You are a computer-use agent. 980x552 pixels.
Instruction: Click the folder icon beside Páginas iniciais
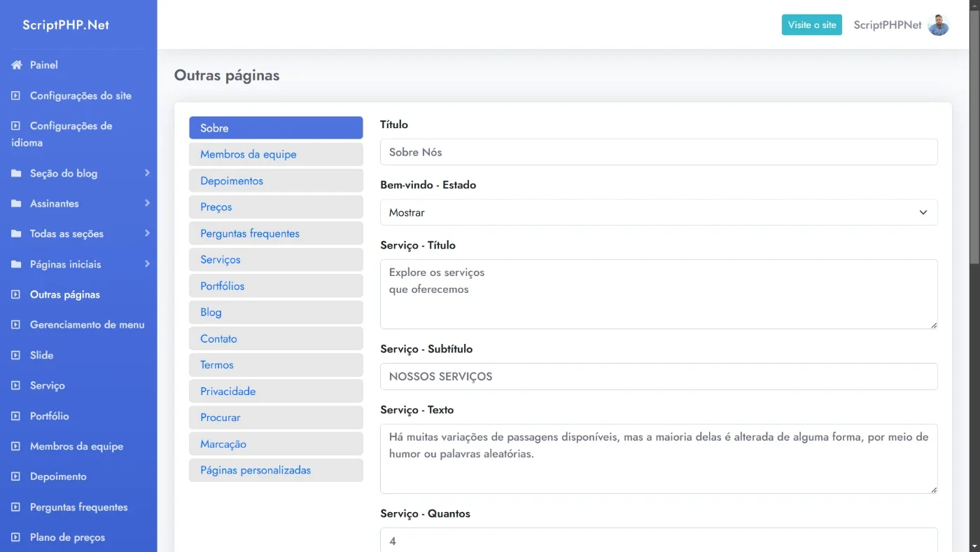[16, 264]
